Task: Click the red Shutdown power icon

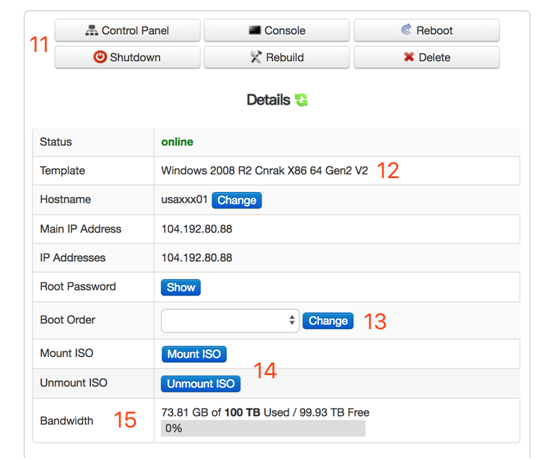Action: [x=100, y=57]
